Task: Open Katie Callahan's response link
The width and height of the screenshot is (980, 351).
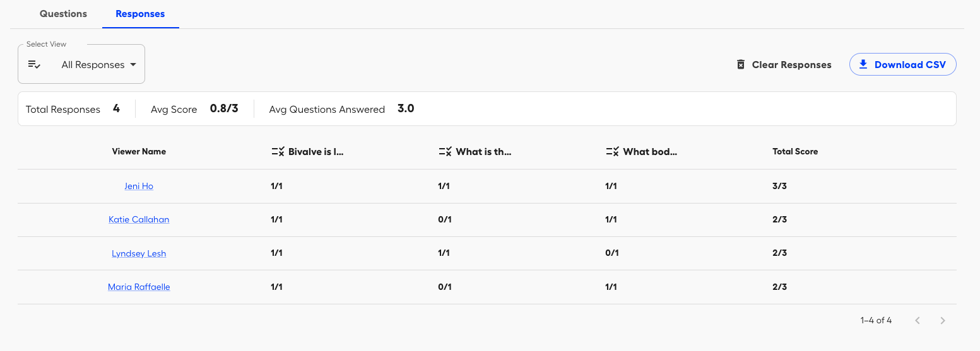Action: [x=139, y=219]
